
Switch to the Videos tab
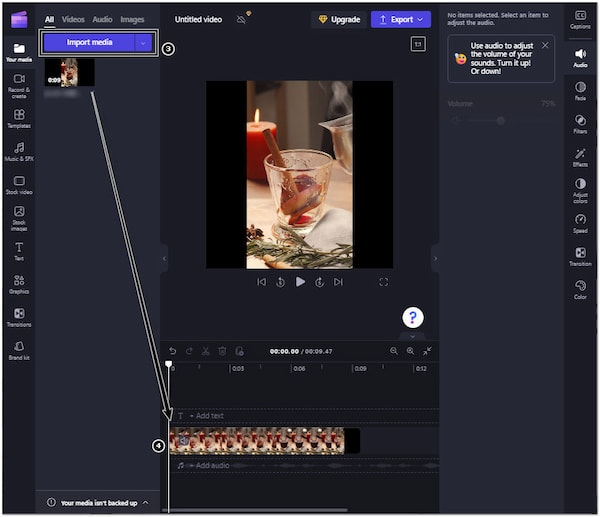coord(73,19)
